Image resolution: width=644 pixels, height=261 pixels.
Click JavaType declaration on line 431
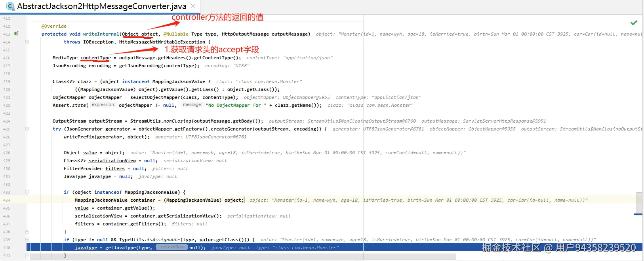pyautogui.click(x=75, y=176)
